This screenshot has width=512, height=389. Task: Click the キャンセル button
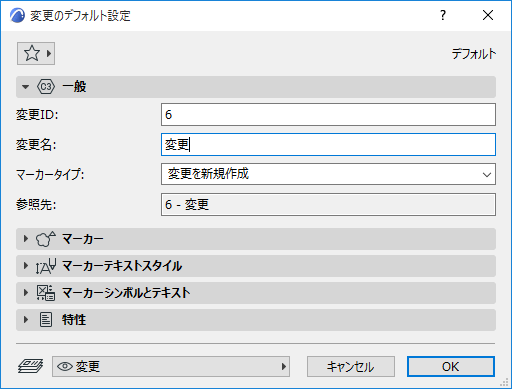[x=351, y=366]
